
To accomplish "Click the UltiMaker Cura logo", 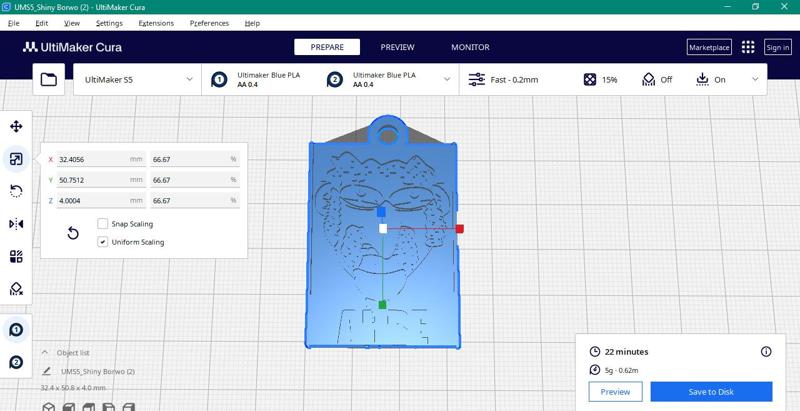I will [72, 47].
